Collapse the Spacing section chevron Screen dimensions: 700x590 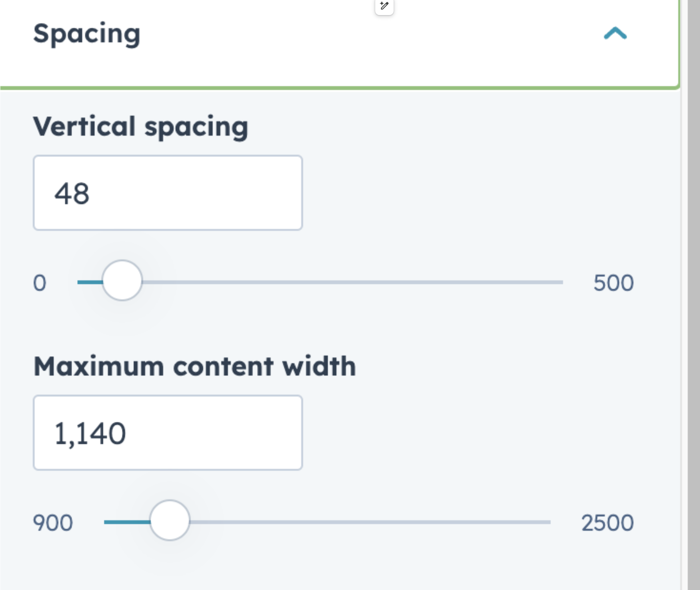tap(615, 33)
